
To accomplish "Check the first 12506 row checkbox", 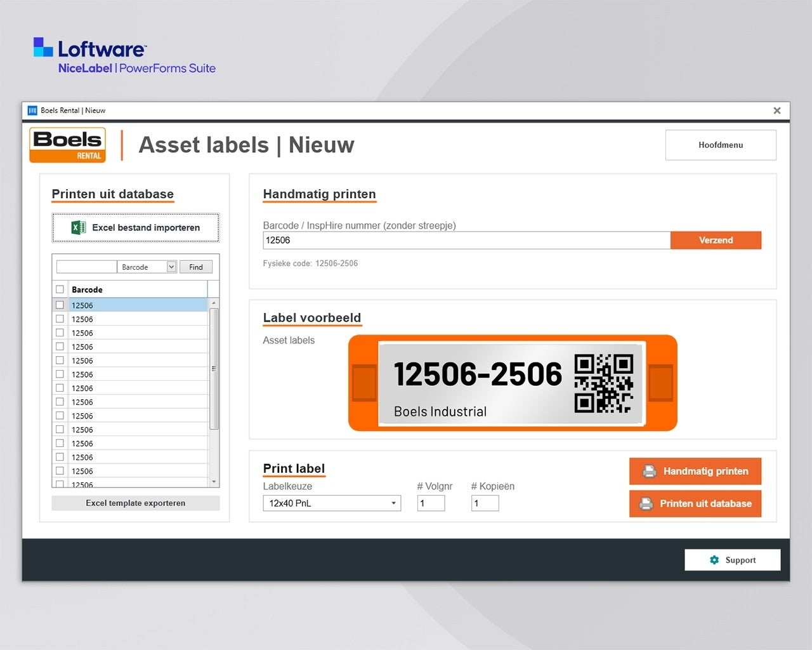I will [60, 305].
